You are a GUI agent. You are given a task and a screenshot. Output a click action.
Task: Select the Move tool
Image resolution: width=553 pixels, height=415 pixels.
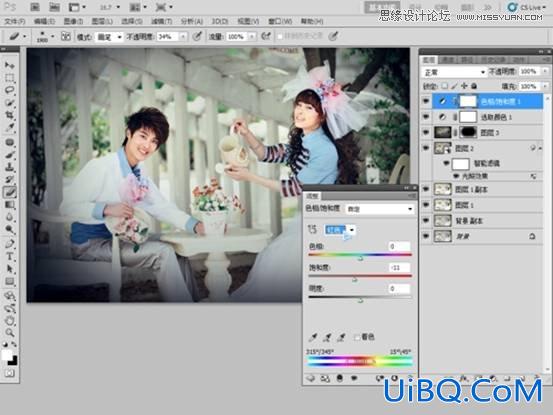coord(9,66)
